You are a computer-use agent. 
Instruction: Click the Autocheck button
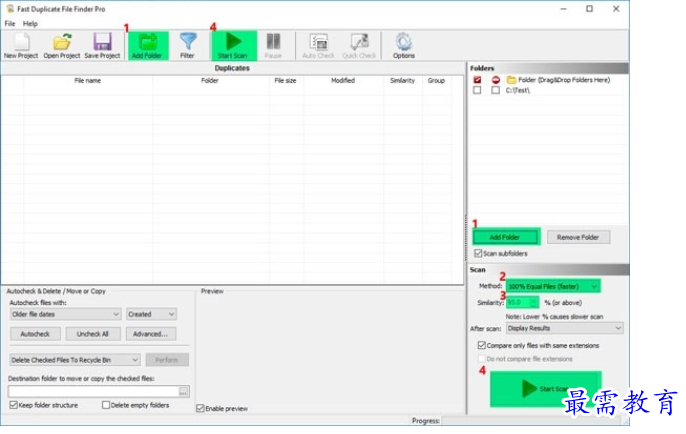35,334
